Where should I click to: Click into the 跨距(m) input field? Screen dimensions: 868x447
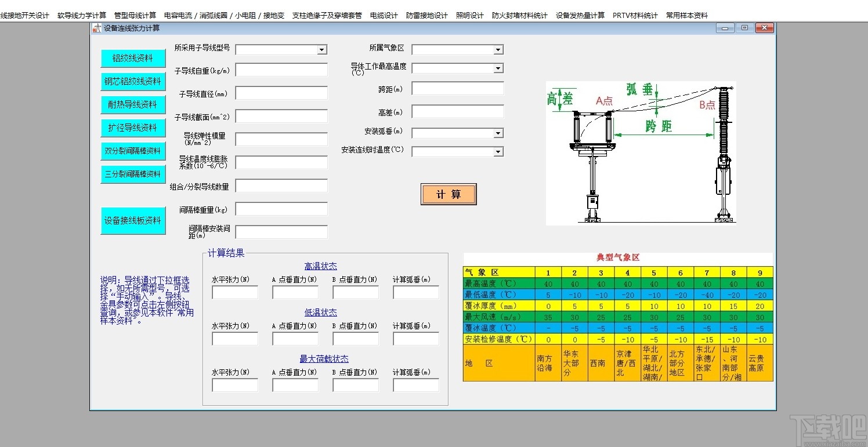(x=457, y=88)
